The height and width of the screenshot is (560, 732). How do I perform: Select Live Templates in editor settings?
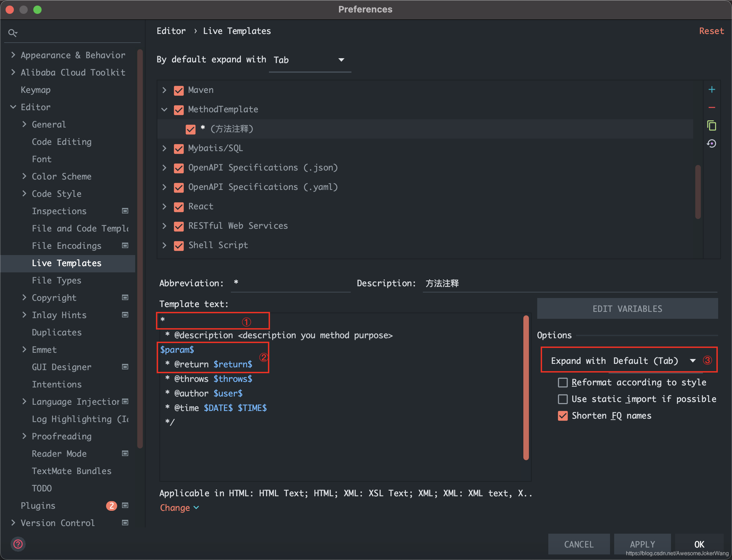click(67, 263)
